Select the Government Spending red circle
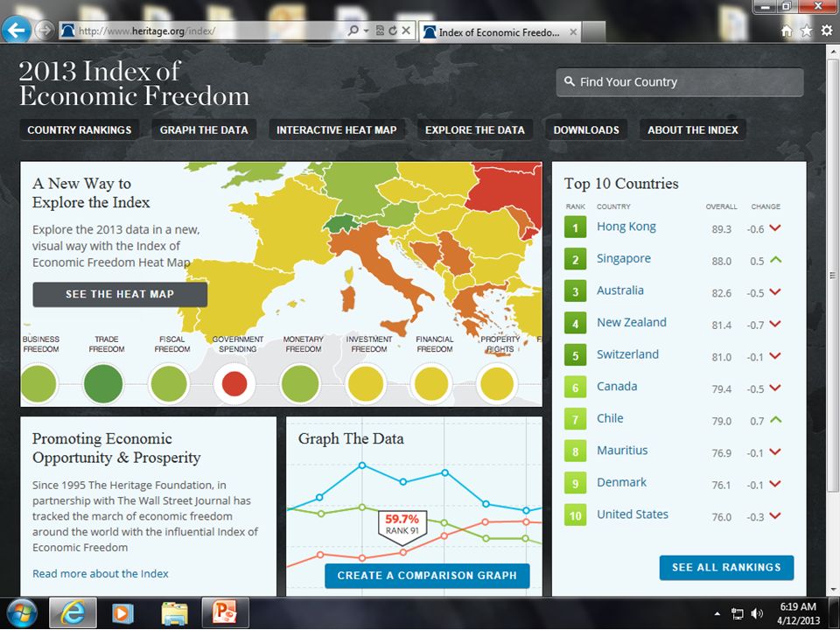The width and height of the screenshot is (840, 630). pos(234,384)
